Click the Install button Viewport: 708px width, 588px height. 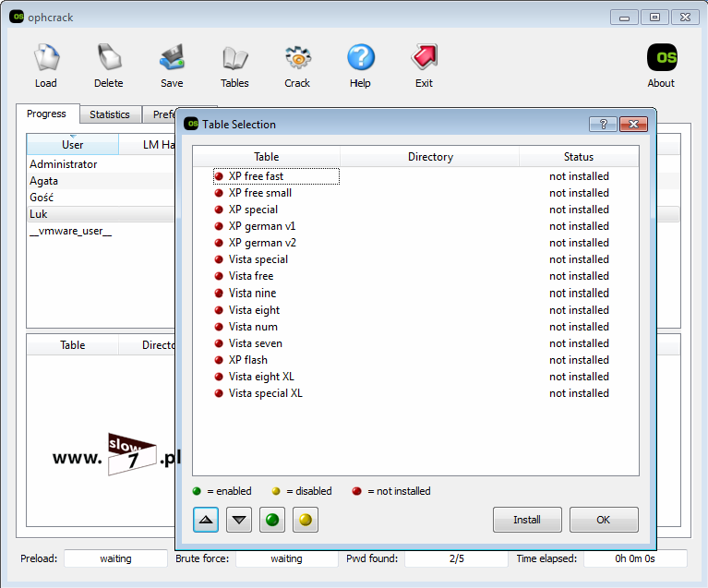coord(527,520)
